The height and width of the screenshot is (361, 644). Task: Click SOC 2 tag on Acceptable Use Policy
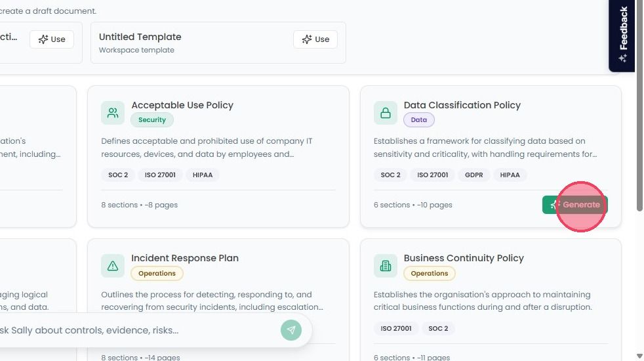tap(118, 175)
